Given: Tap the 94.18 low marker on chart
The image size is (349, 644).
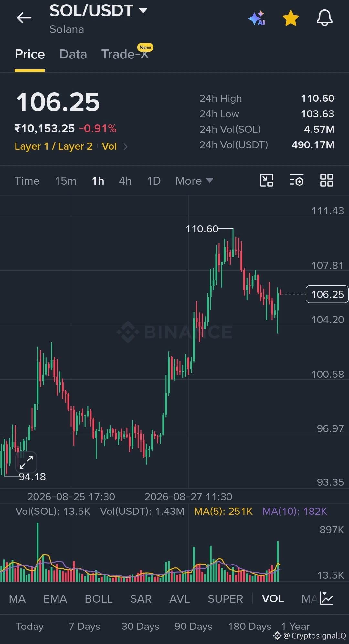Looking at the screenshot, I should click(x=32, y=477).
